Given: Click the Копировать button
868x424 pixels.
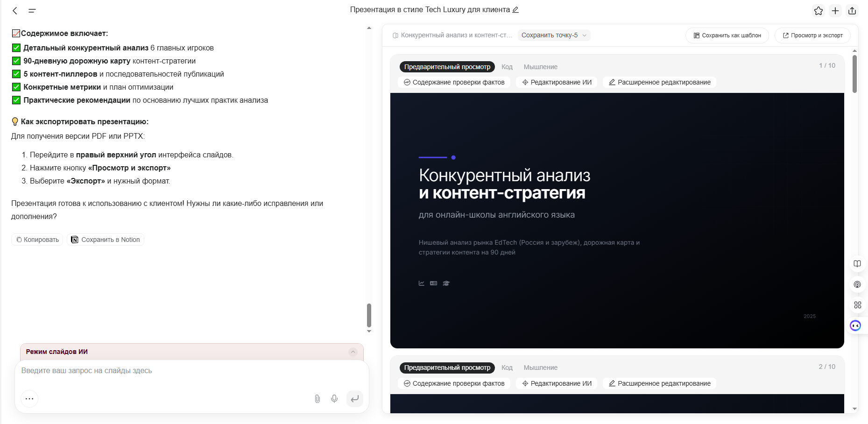Looking at the screenshot, I should (x=37, y=240).
